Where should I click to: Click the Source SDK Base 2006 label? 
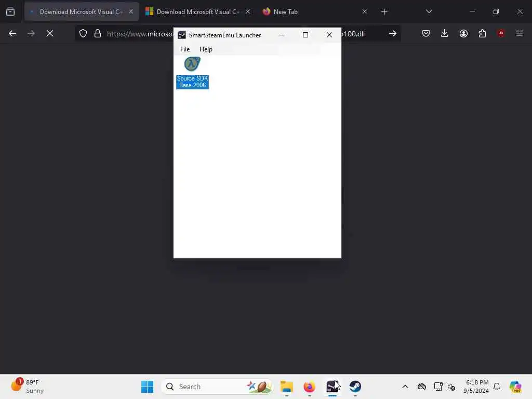point(192,82)
